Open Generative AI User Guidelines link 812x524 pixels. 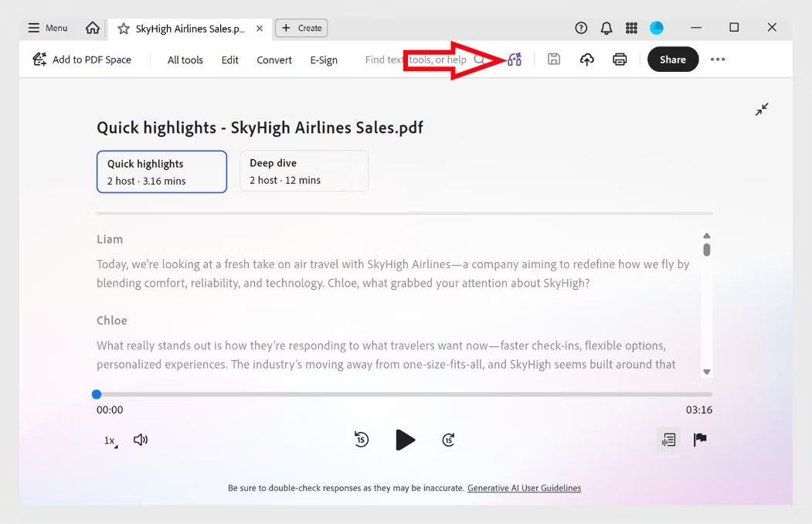click(x=524, y=488)
